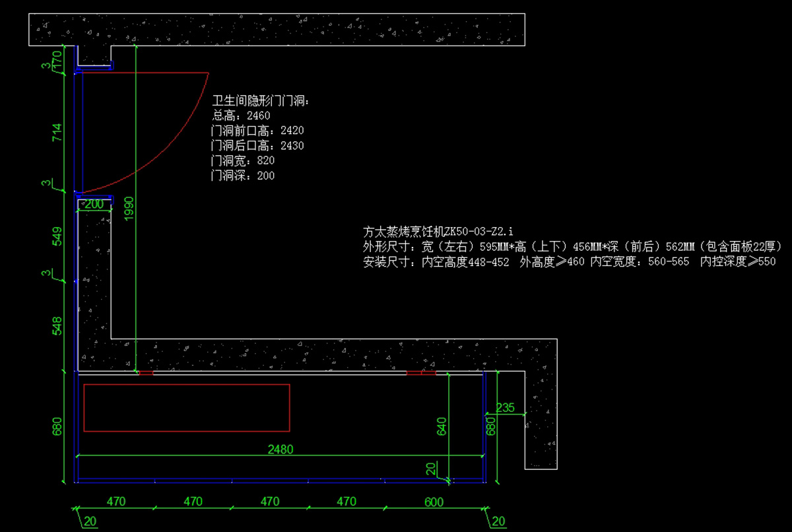Select the 门洞宽：820 text
792x532 pixels.
click(243, 160)
